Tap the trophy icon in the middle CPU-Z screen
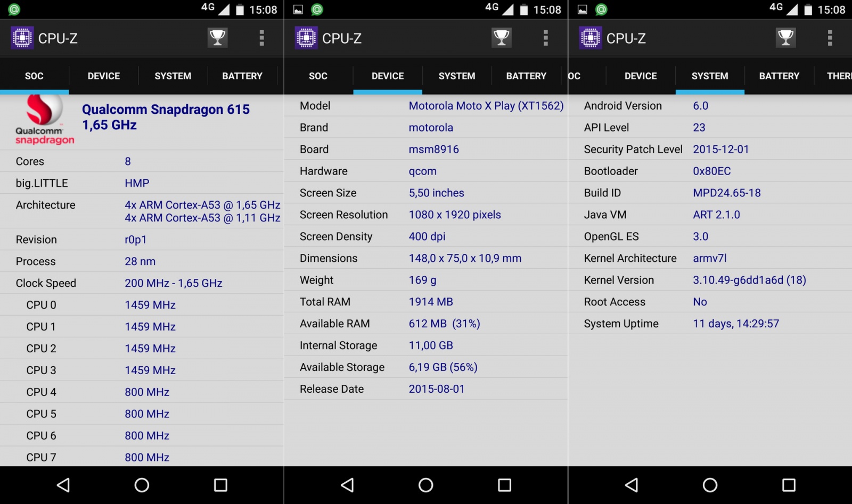The image size is (852, 504). 502,38
